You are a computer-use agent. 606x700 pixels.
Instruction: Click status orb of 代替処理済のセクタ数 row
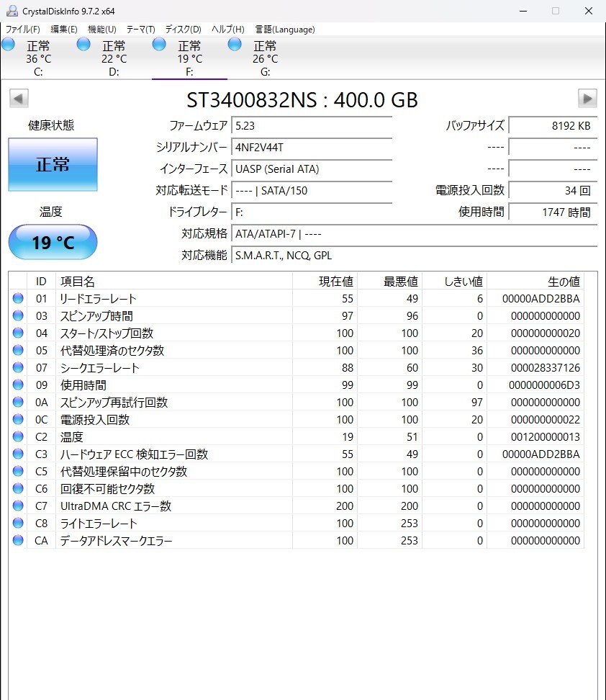pyautogui.click(x=18, y=350)
